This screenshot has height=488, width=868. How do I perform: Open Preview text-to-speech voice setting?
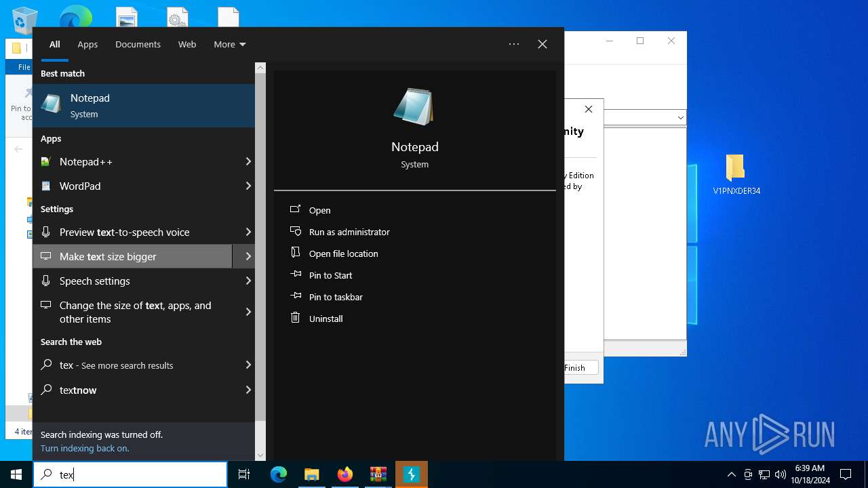tap(132, 232)
